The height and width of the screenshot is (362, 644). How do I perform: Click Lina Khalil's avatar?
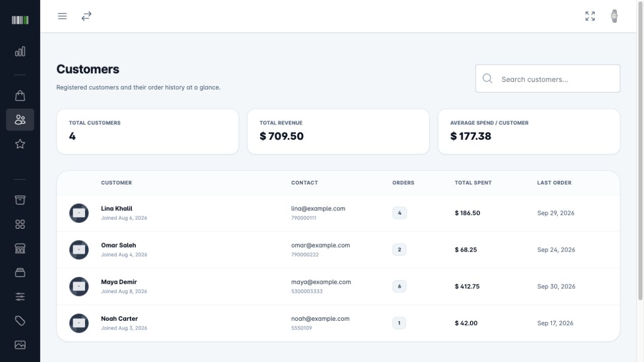pyautogui.click(x=79, y=213)
